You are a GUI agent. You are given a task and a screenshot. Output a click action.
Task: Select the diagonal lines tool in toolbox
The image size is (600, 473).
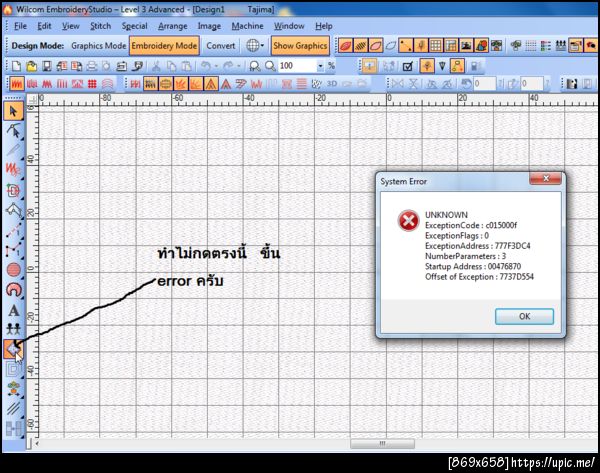(x=13, y=409)
